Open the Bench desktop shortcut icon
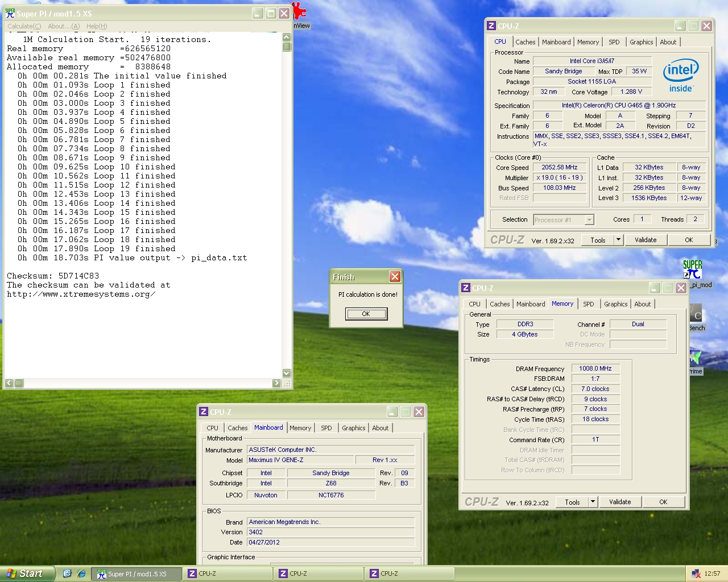728x582 pixels. click(x=696, y=314)
